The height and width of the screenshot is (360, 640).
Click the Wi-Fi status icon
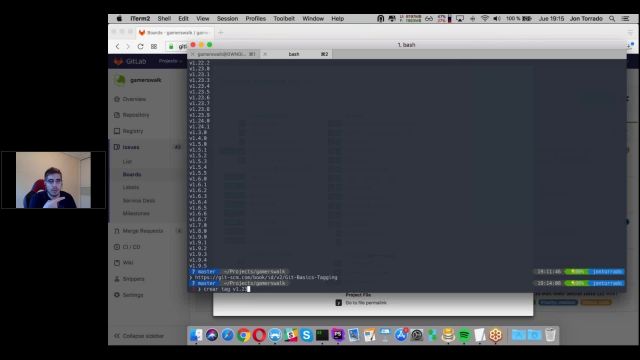click(x=484, y=18)
